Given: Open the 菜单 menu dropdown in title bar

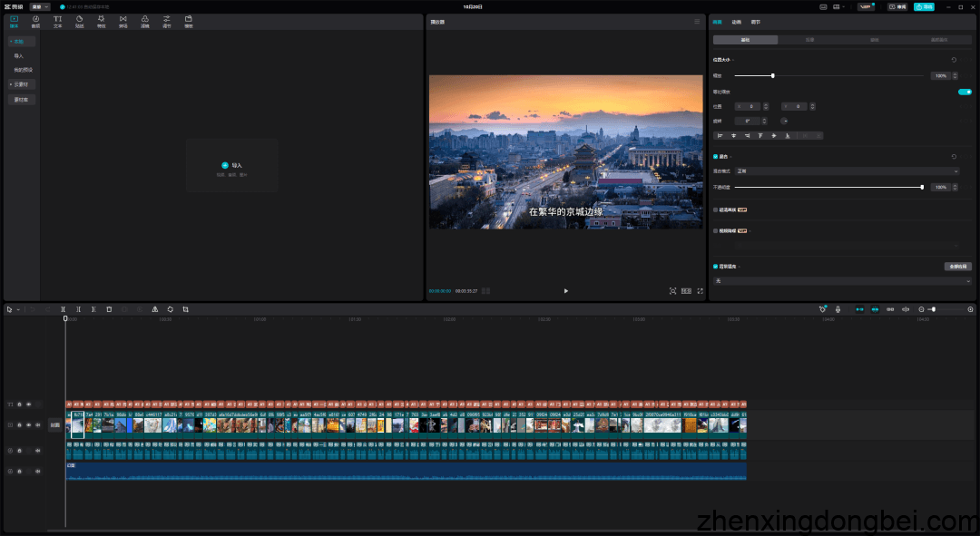Looking at the screenshot, I should coord(41,6).
